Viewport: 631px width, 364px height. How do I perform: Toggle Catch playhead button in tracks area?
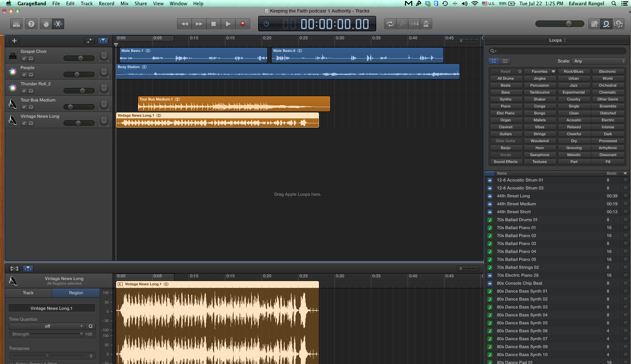tap(103, 41)
